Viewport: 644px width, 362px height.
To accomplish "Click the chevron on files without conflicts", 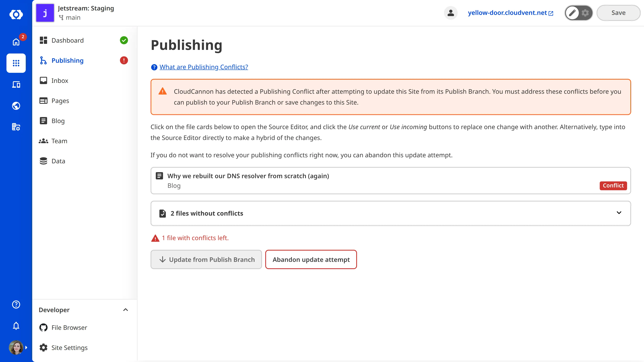I will click(619, 213).
